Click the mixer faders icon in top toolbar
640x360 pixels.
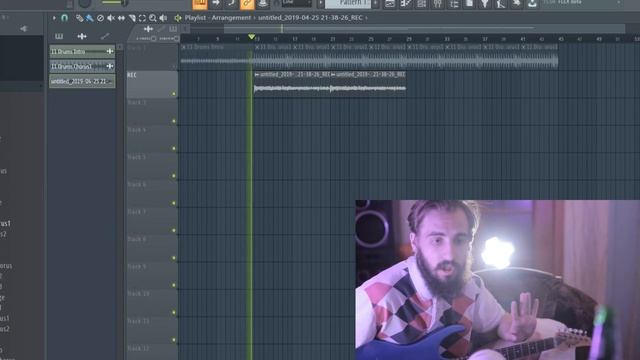pos(438,4)
